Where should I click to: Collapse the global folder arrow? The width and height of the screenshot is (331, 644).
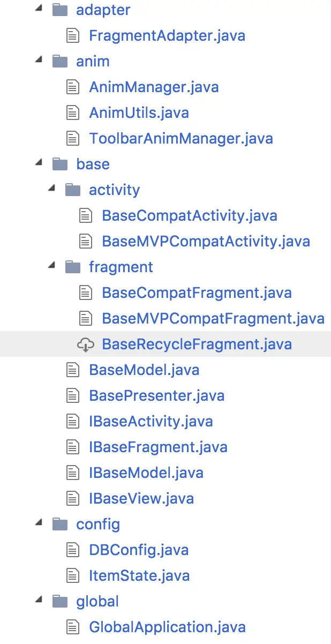[39, 602]
